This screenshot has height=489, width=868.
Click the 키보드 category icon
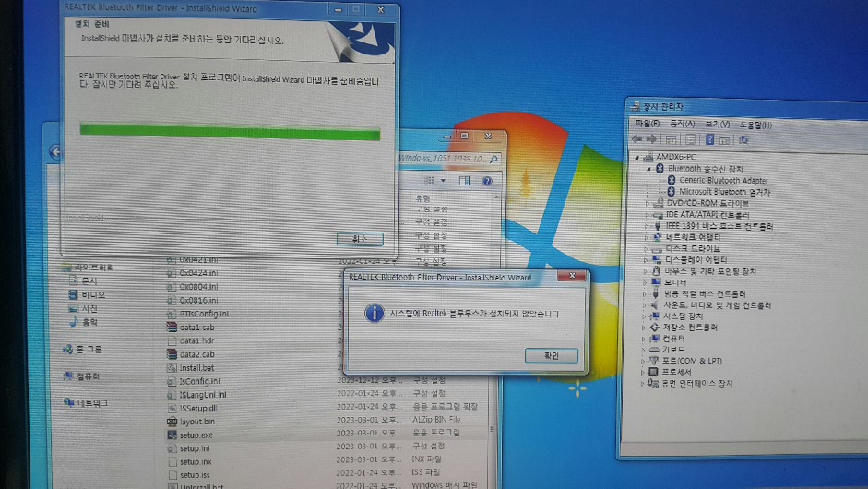(654, 350)
